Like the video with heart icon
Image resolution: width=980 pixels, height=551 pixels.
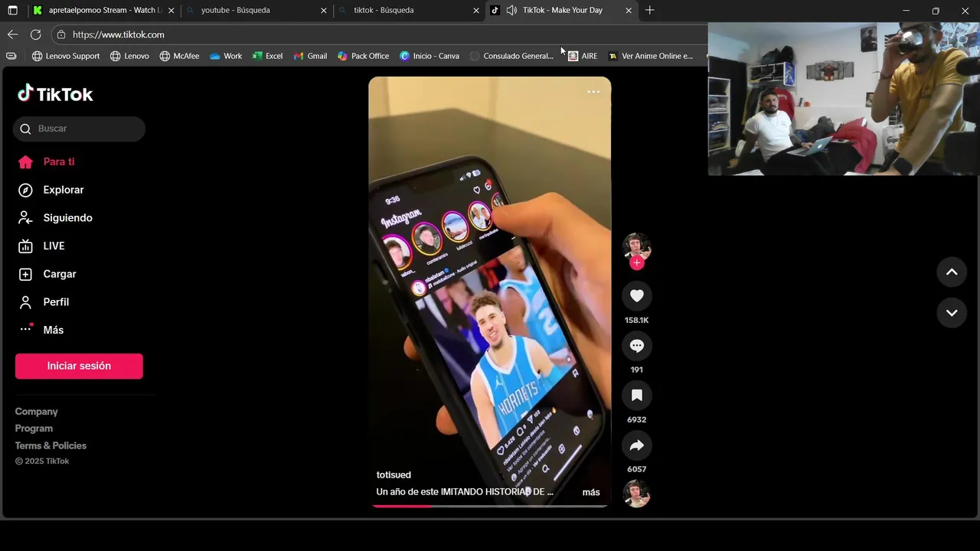coord(636,296)
